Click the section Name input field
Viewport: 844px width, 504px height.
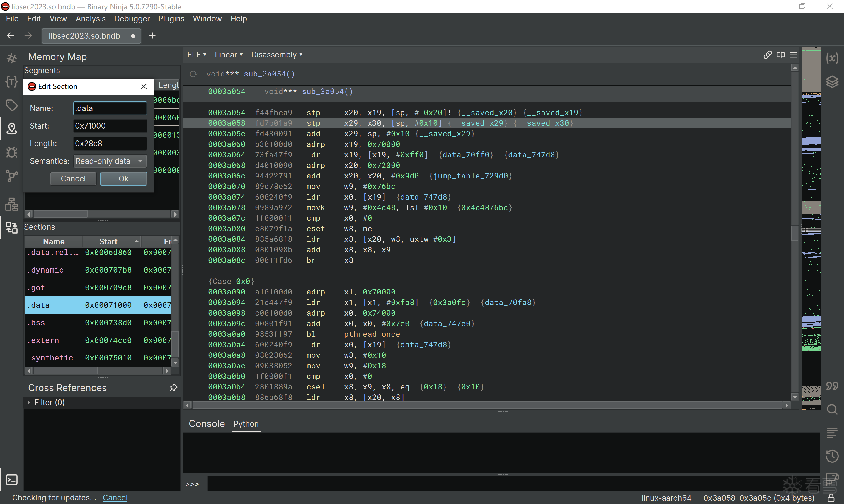(x=110, y=108)
